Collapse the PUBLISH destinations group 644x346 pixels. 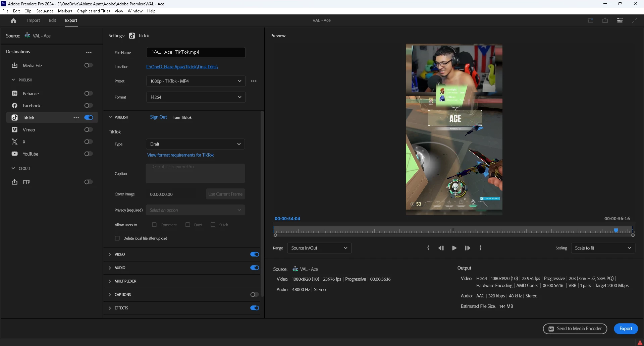[13, 80]
